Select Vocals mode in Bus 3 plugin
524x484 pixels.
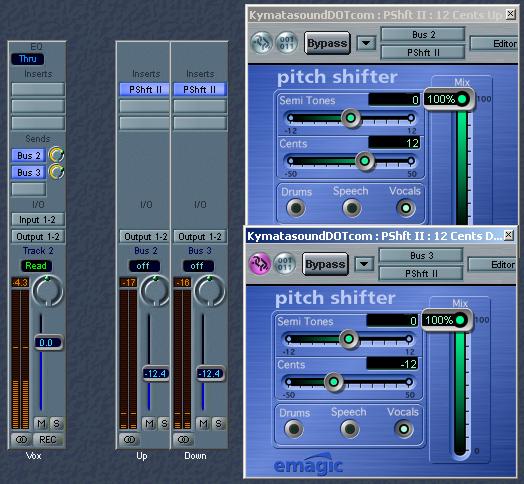pos(404,429)
